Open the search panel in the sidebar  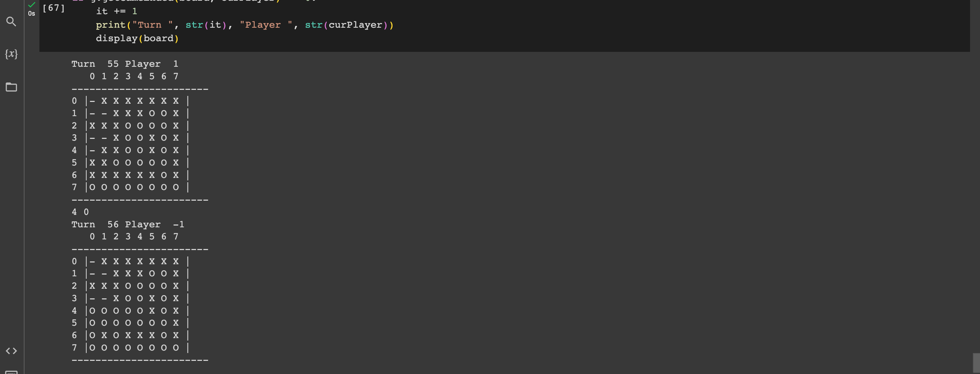pos(11,21)
